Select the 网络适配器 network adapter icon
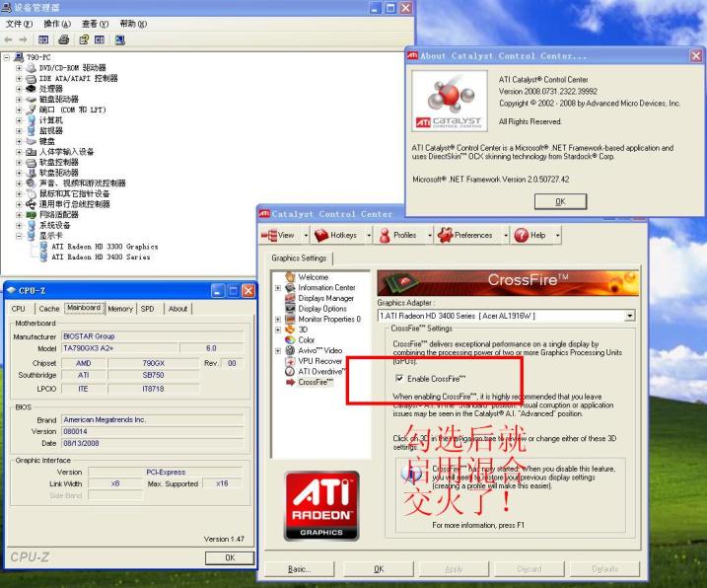The height and width of the screenshot is (588, 707). click(32, 214)
